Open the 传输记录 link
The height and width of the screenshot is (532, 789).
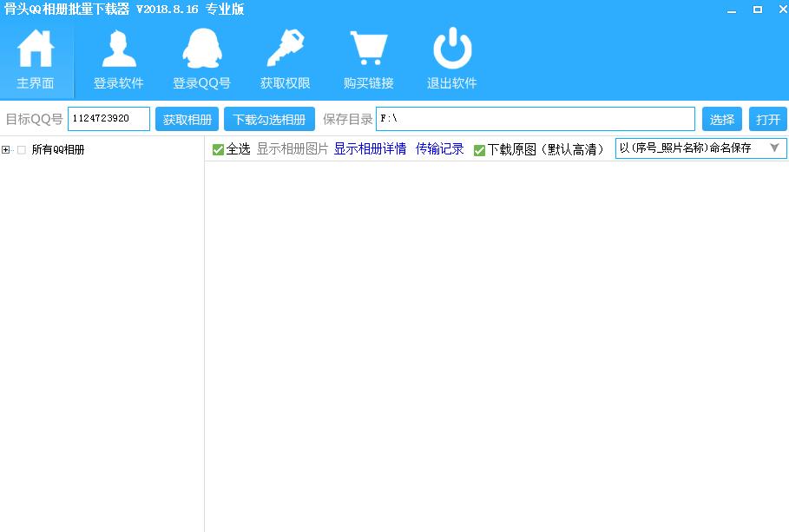click(439, 149)
